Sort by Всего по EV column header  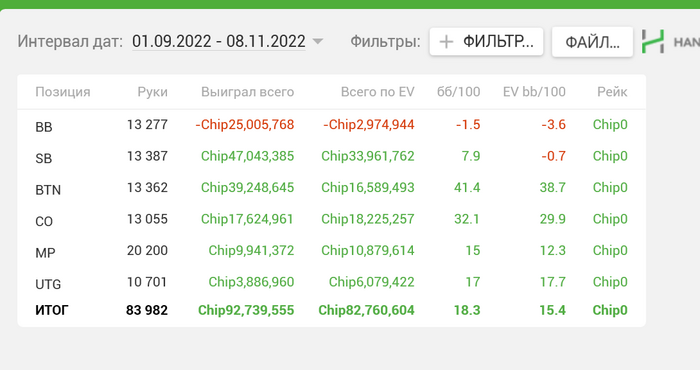(378, 92)
